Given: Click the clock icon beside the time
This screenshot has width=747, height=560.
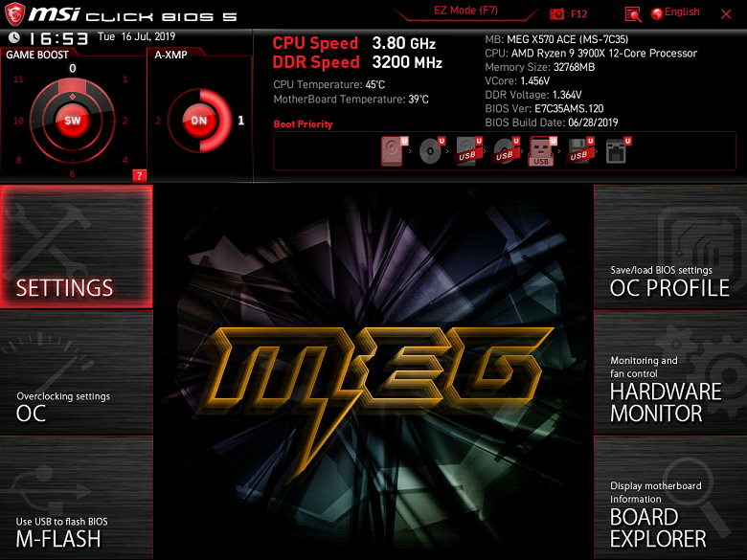Looking at the screenshot, I should click(x=14, y=37).
